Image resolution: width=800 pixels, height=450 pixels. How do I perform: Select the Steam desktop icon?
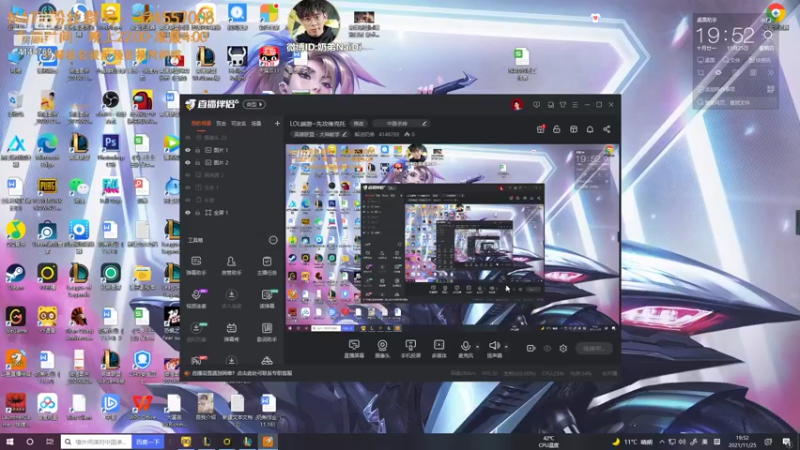pyautogui.click(x=15, y=278)
